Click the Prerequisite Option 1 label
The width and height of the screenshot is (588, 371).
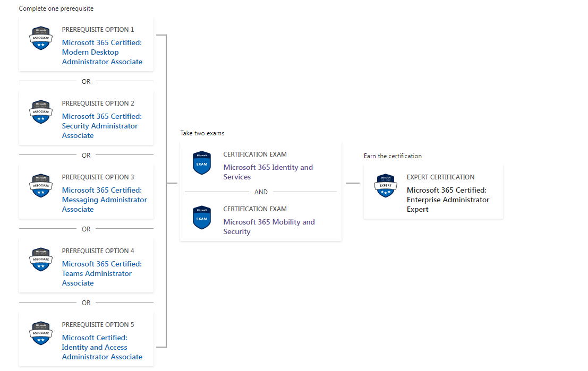tap(98, 30)
